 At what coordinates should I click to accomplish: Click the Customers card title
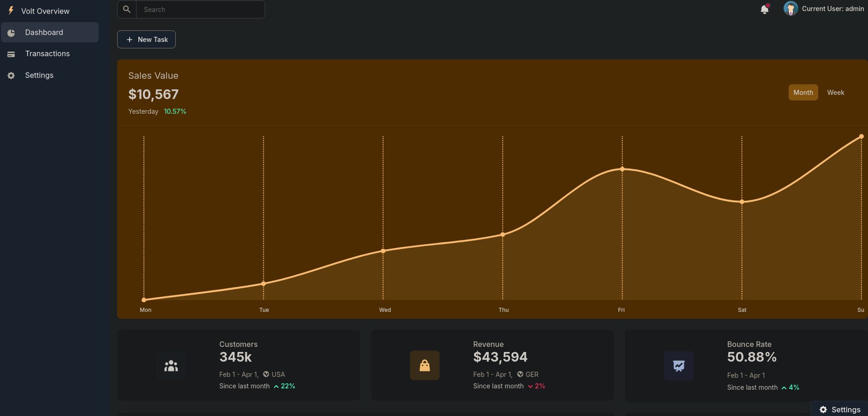(238, 344)
